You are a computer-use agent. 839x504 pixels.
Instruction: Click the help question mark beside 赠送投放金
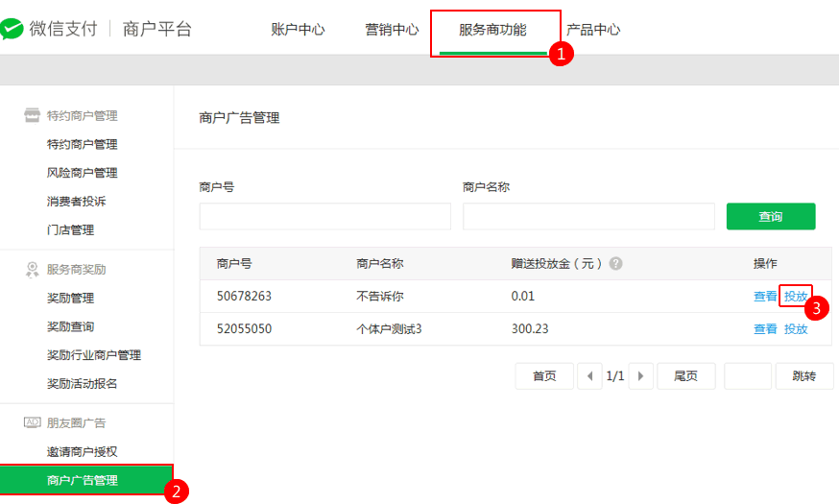pyautogui.click(x=615, y=263)
